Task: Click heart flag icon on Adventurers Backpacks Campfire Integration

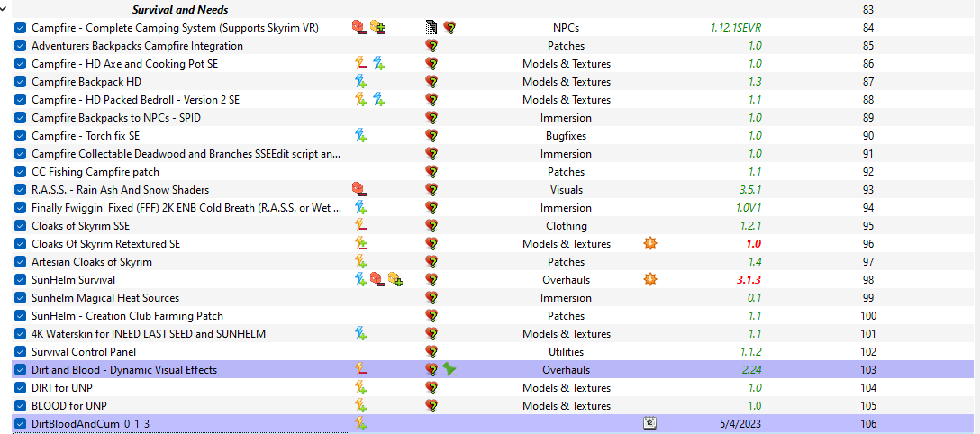Action: click(431, 45)
